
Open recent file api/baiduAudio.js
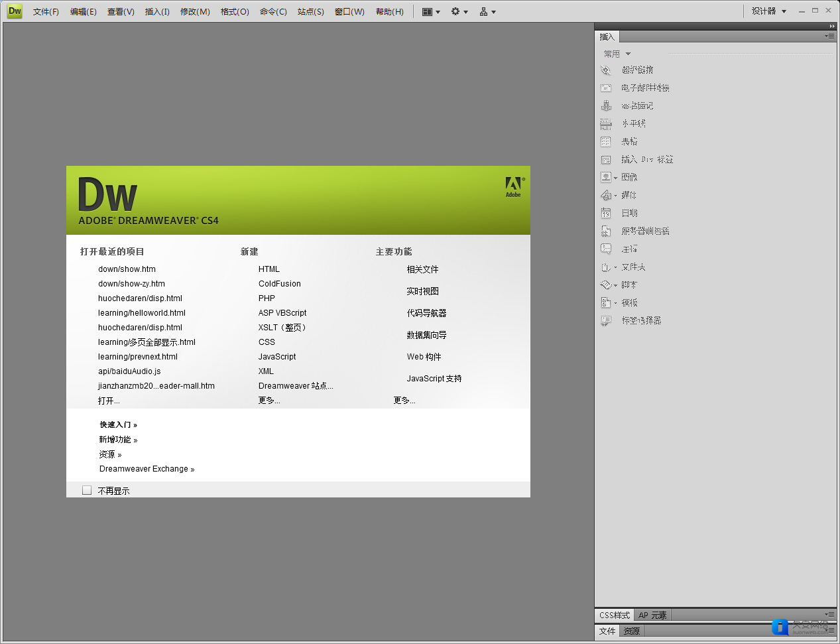(x=129, y=371)
